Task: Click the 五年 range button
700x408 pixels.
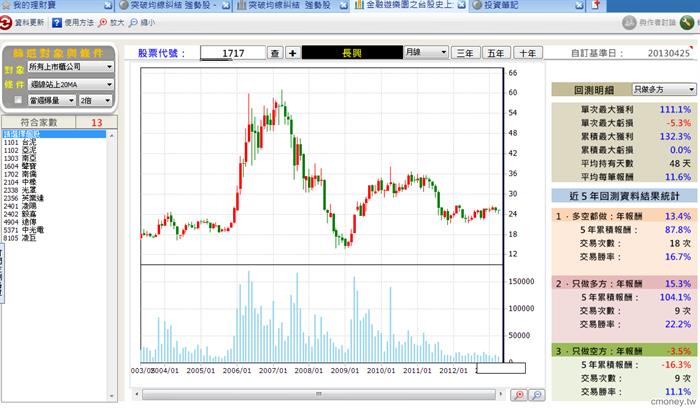Action: tap(496, 53)
